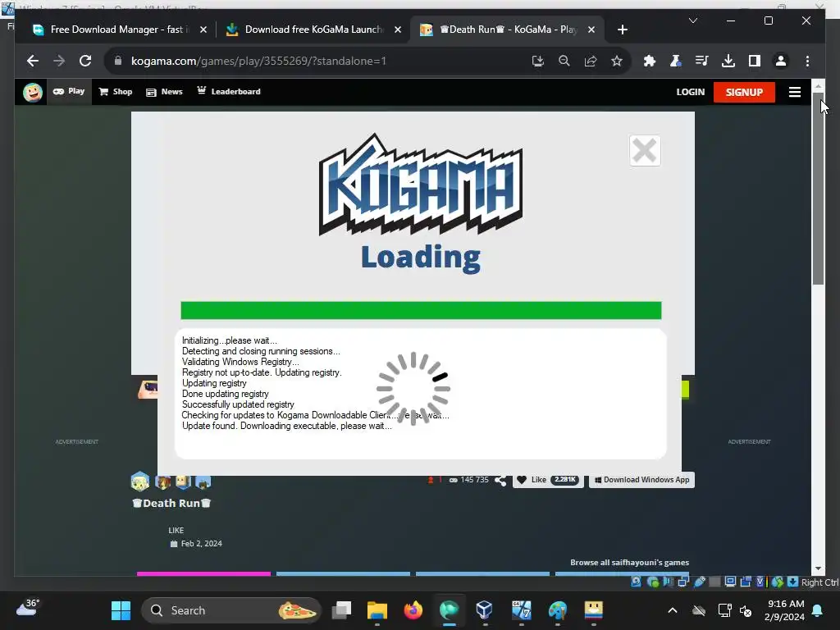This screenshot has height=630, width=840.
Task: Open the install app icon in address bar
Action: pos(538,61)
